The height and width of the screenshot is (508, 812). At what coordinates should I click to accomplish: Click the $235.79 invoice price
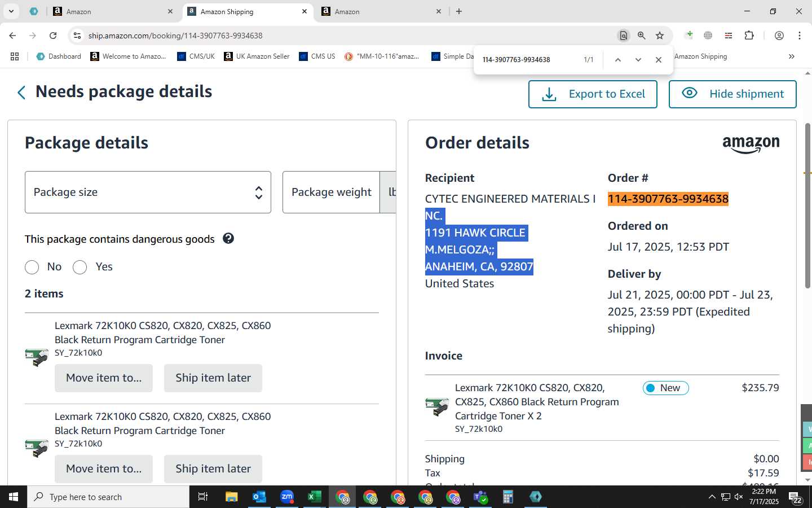point(760,388)
